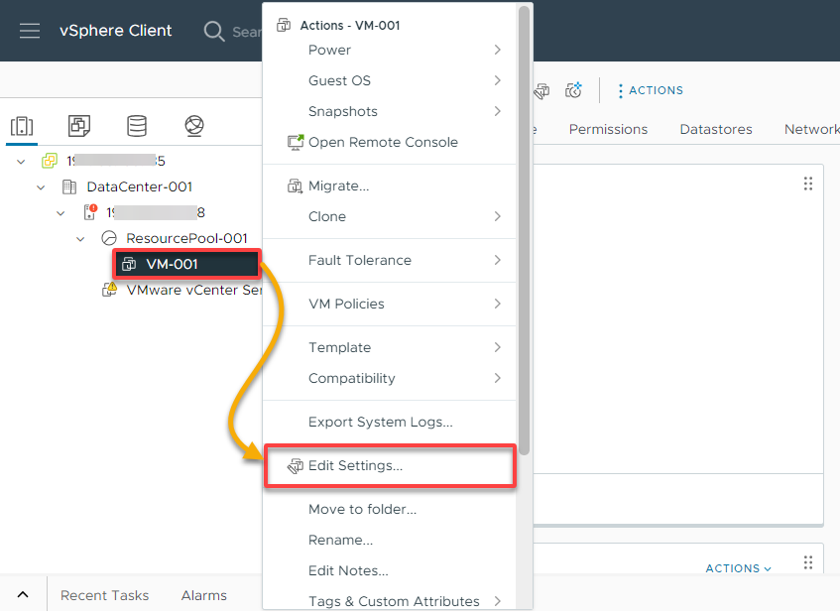Click the DataCenter-001 datacenter icon
The height and width of the screenshot is (616, 840).
point(69,186)
